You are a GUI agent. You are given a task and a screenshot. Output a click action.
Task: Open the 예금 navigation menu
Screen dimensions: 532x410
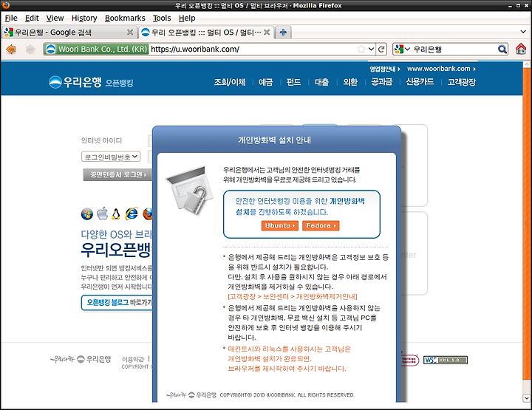[x=266, y=82]
